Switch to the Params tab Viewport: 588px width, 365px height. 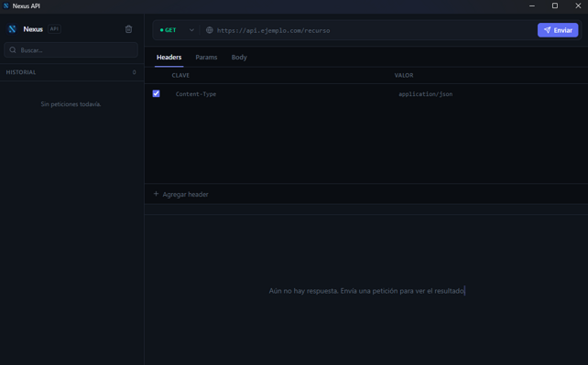pos(206,58)
